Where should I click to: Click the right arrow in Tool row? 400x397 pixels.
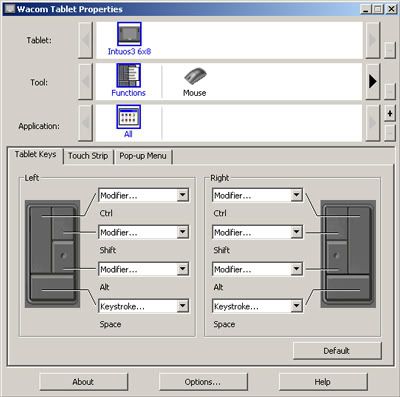click(x=373, y=81)
